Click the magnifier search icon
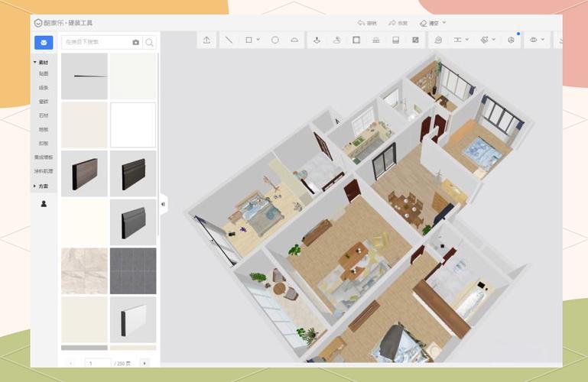 (149, 43)
